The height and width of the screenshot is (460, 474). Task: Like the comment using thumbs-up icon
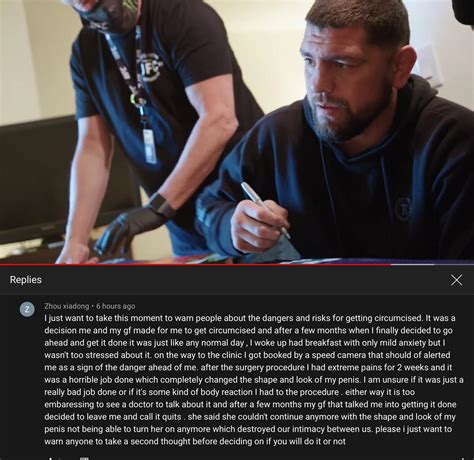click(x=51, y=458)
